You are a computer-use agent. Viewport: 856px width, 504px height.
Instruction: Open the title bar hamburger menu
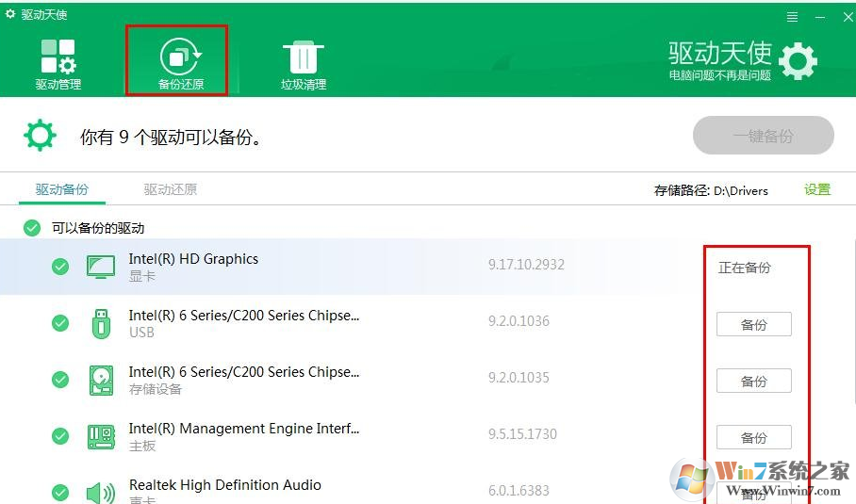click(x=792, y=17)
